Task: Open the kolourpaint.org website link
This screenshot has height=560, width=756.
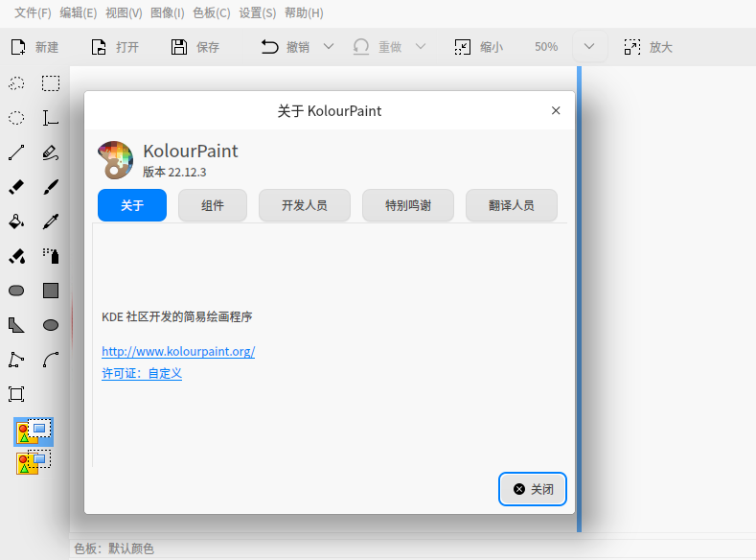Action: 178,351
